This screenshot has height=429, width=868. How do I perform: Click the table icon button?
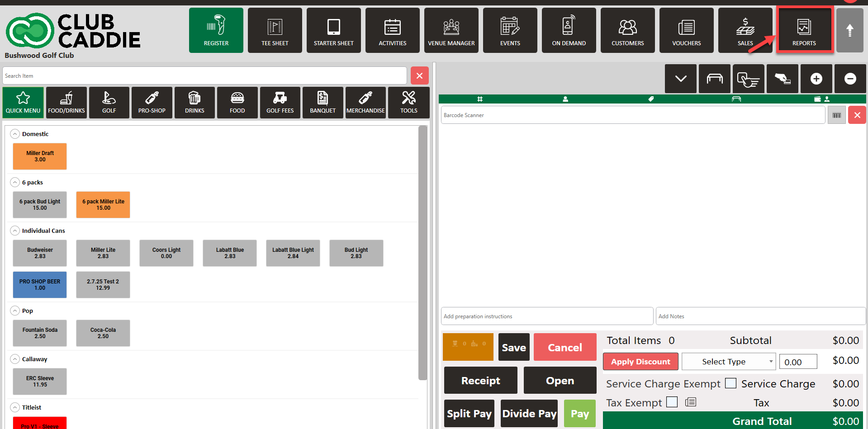click(x=715, y=79)
